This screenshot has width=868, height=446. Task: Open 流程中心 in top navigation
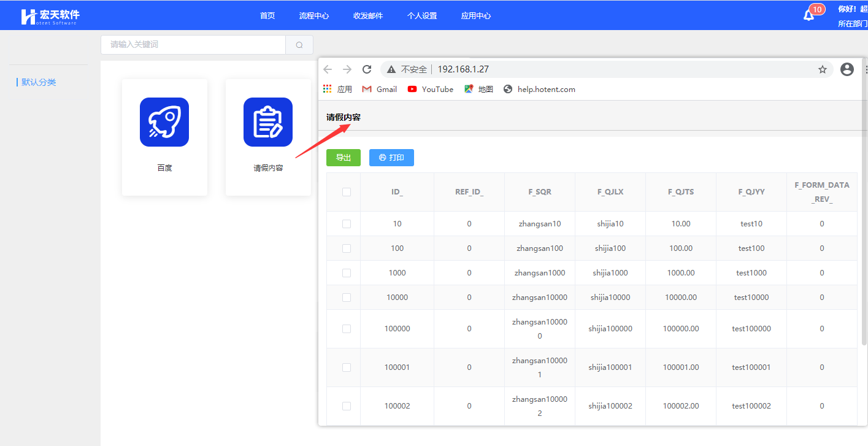(x=314, y=15)
